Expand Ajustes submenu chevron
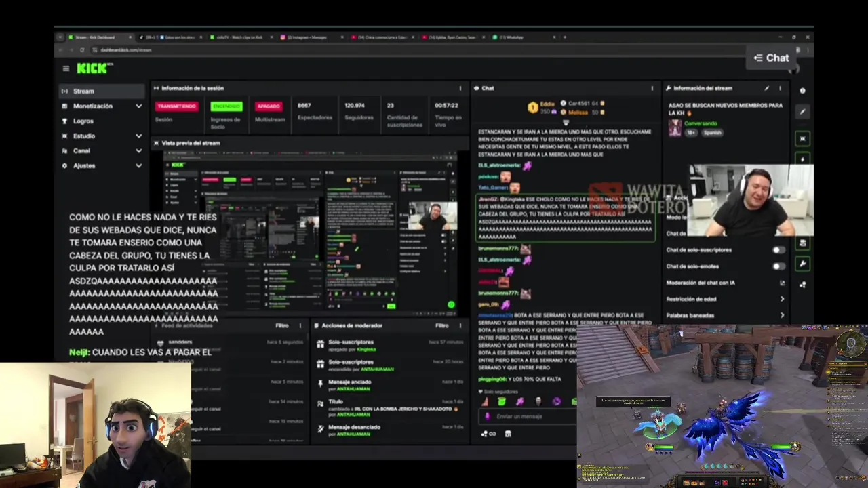Viewport: 868px width, 488px height. coord(138,166)
